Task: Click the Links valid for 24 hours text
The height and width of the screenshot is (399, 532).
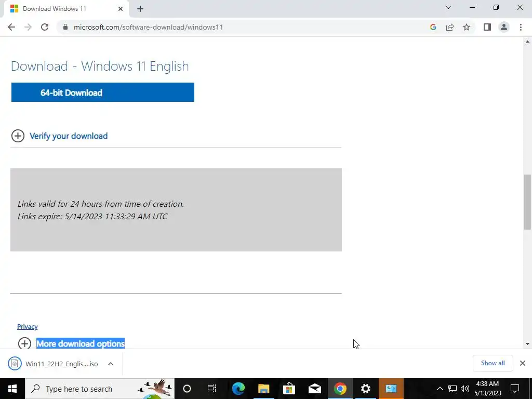Action: 101,204
